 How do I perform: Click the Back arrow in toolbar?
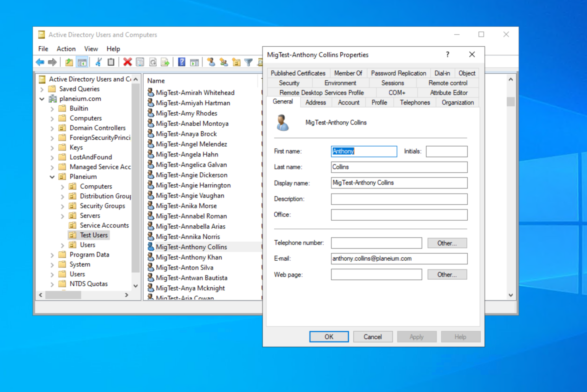[40, 62]
